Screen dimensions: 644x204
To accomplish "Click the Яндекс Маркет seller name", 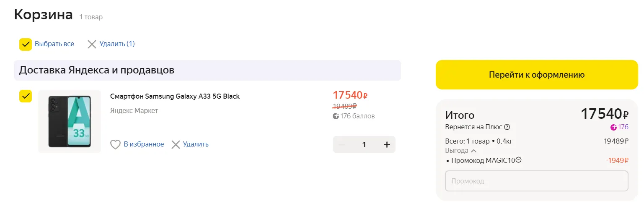I will click(134, 111).
